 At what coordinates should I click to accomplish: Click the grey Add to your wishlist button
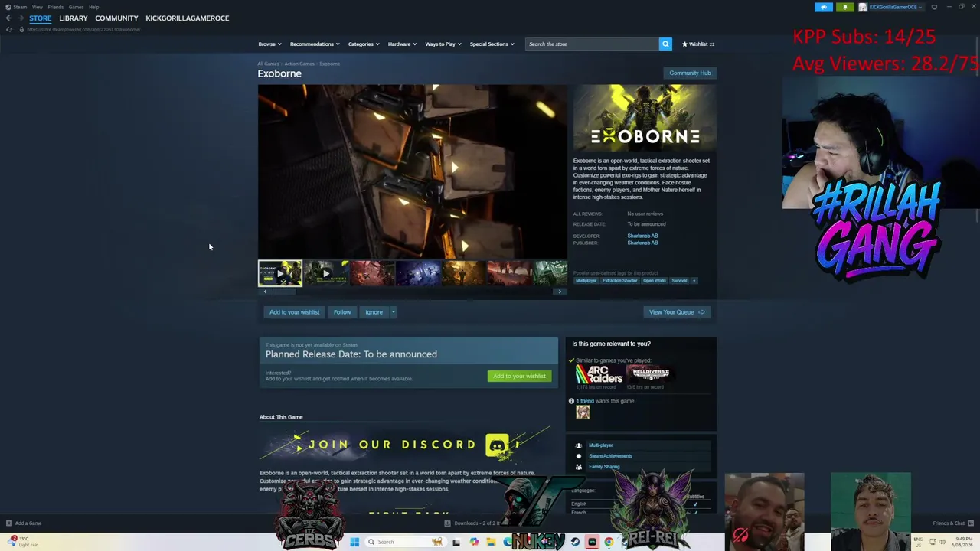[x=294, y=312]
